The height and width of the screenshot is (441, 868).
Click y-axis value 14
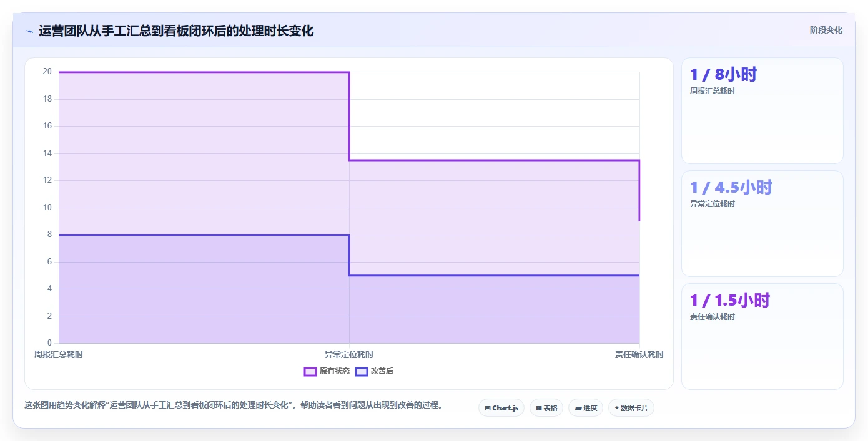(x=47, y=153)
